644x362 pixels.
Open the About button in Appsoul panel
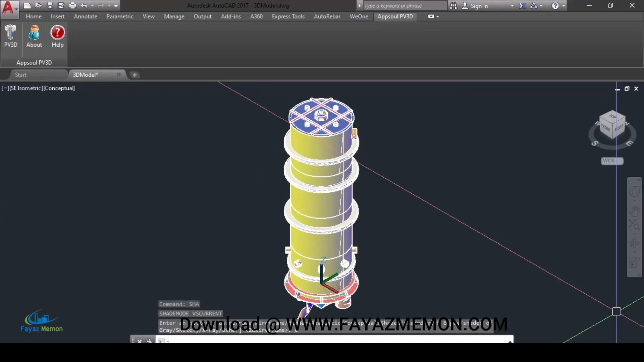pos(34,37)
